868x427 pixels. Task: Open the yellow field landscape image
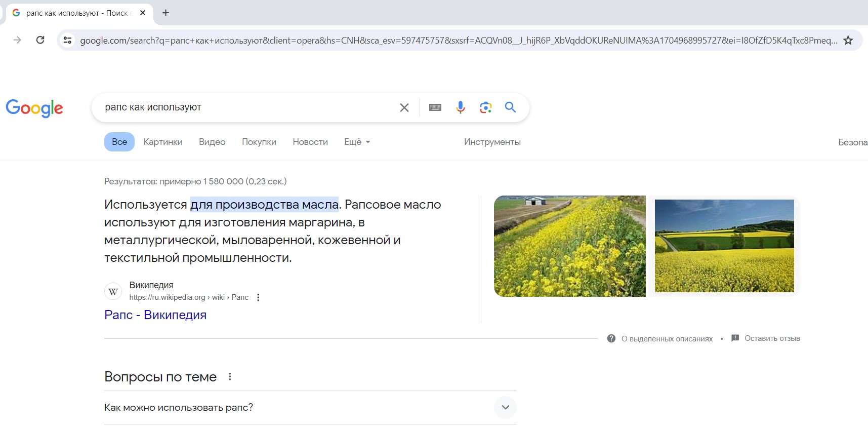(724, 246)
